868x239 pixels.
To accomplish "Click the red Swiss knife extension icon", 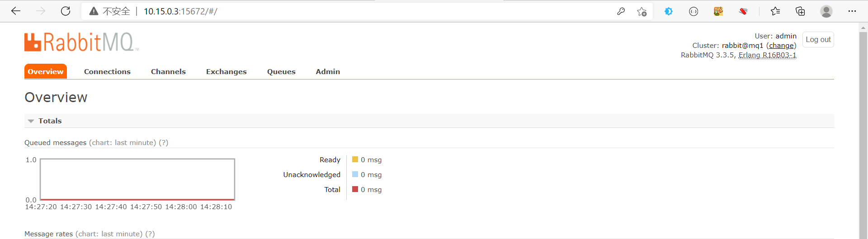I will [x=743, y=11].
